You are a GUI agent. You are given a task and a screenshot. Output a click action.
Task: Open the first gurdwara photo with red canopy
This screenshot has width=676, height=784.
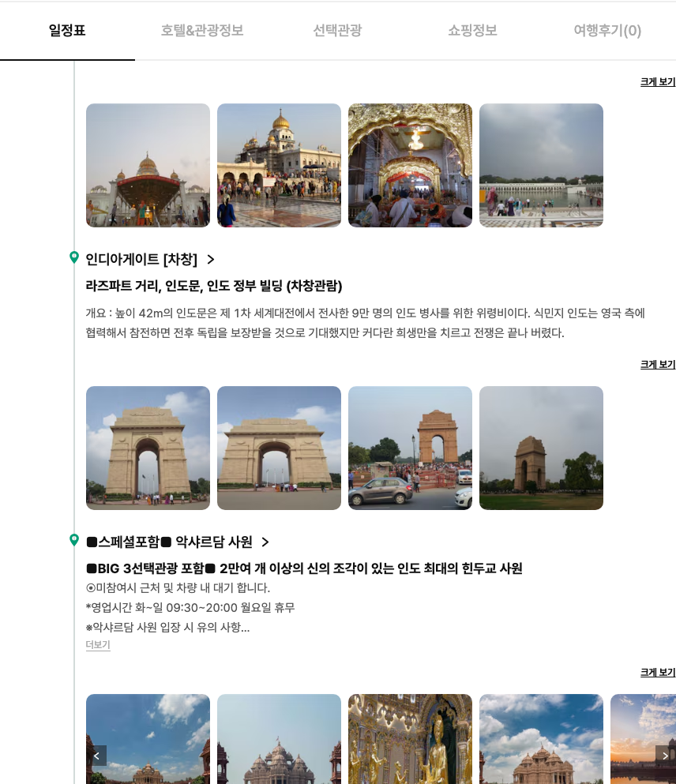[148, 166]
